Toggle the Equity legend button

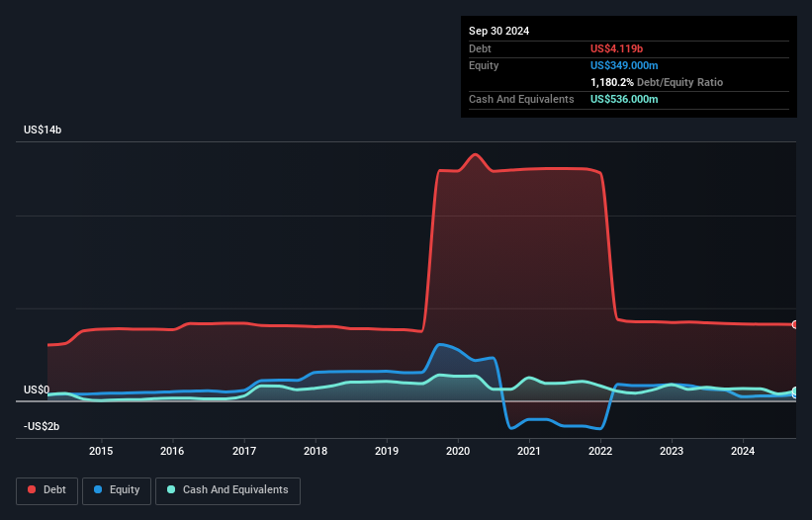pyautogui.click(x=117, y=490)
